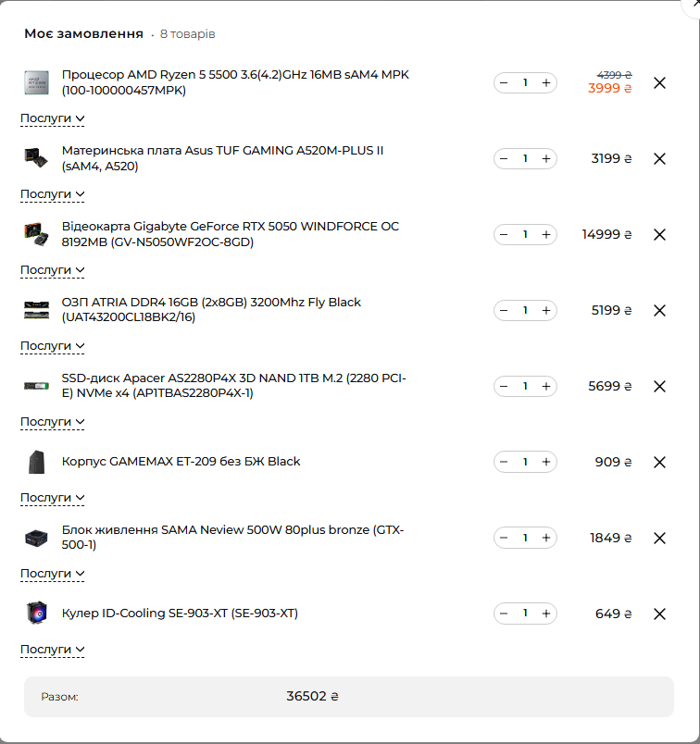Delete ATRIA DDR4 16GB RAM from order
This screenshot has width=700, height=744.
(659, 311)
